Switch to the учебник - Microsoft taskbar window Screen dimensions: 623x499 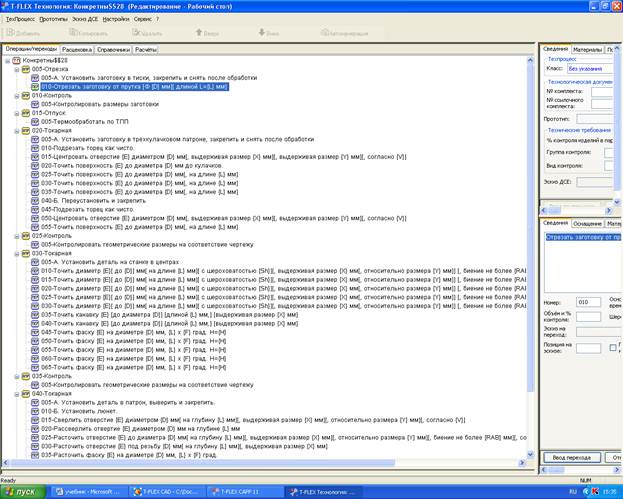(89, 492)
